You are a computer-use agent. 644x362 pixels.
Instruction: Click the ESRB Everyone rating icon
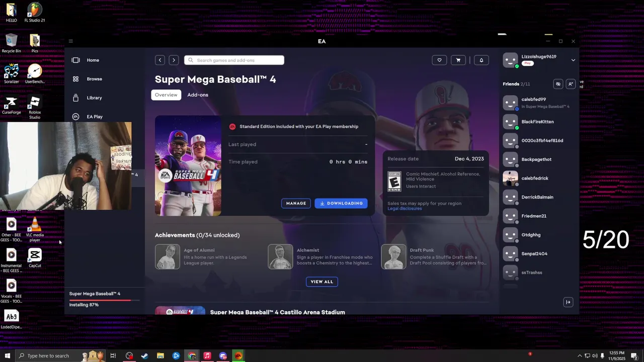(394, 181)
